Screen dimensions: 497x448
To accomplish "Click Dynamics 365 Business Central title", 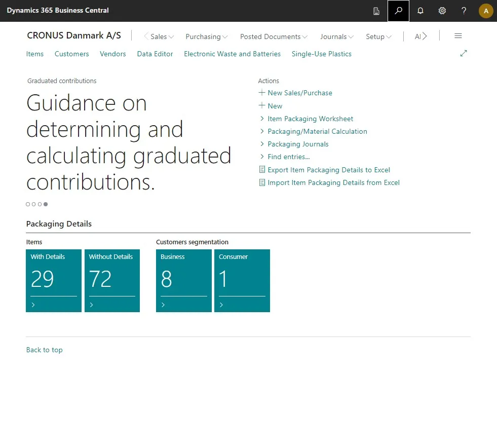I will (x=58, y=10).
